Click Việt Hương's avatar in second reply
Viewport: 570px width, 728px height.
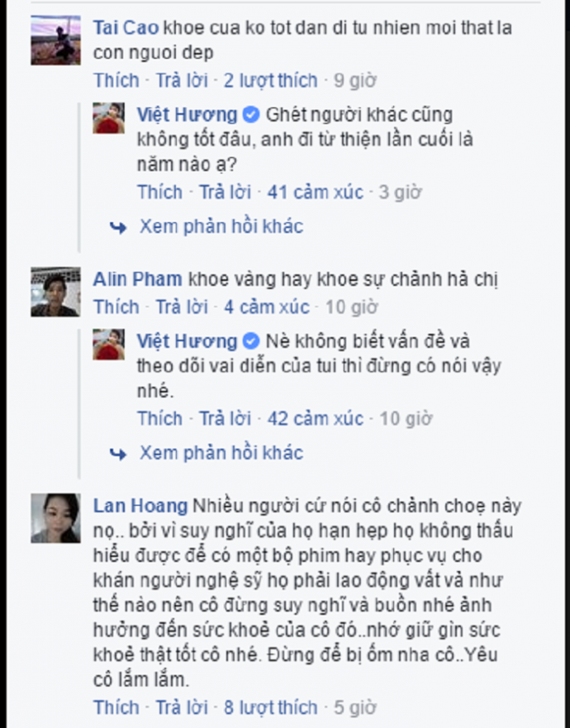tap(108, 345)
